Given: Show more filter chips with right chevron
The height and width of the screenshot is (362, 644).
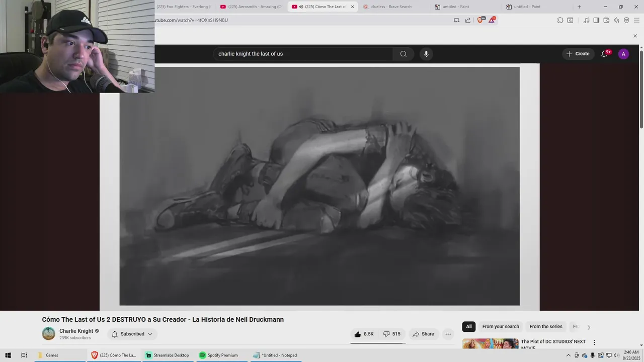Looking at the screenshot, I should (589, 327).
